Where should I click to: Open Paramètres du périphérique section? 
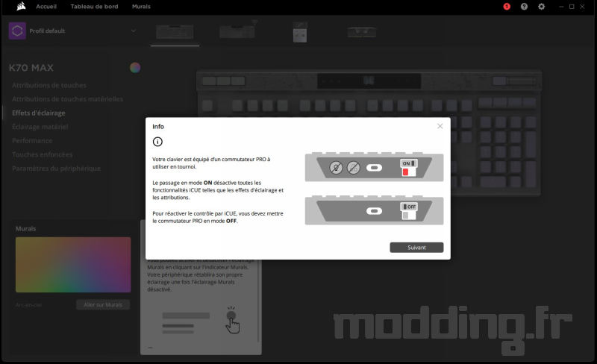coord(57,169)
